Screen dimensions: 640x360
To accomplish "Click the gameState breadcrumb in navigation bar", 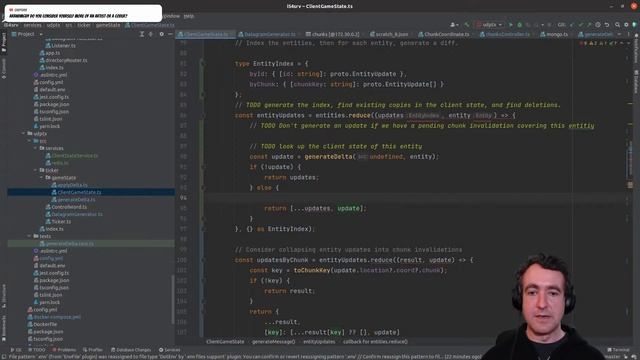I will pos(108,25).
